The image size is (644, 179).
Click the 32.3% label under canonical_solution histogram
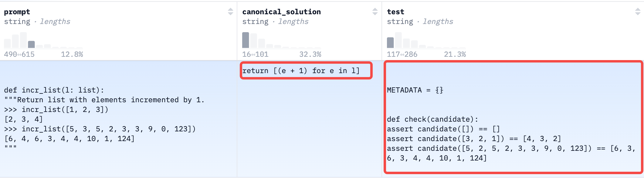click(x=311, y=54)
